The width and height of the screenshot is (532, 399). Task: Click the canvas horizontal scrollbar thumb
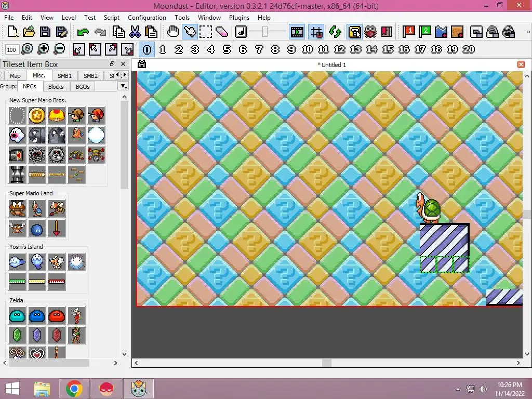(x=326, y=363)
